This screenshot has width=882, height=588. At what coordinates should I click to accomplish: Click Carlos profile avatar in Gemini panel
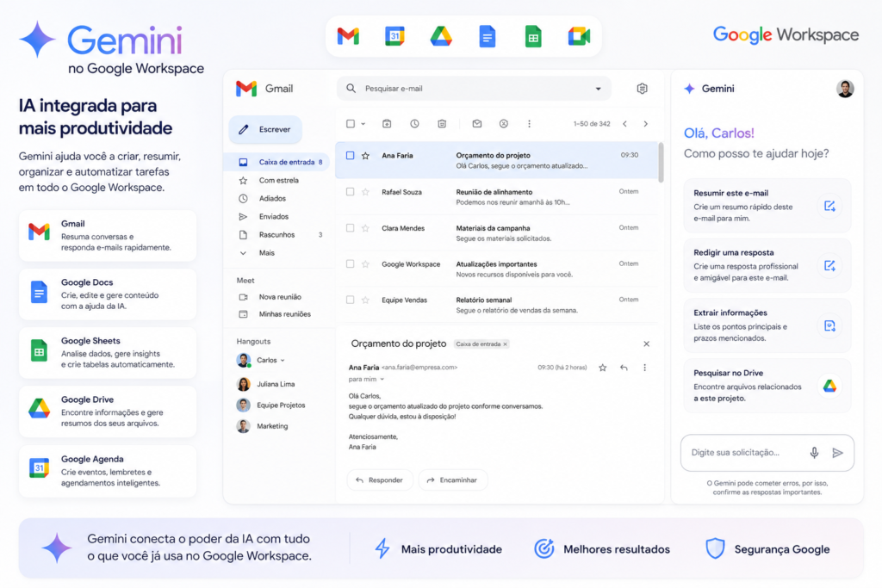tap(845, 89)
